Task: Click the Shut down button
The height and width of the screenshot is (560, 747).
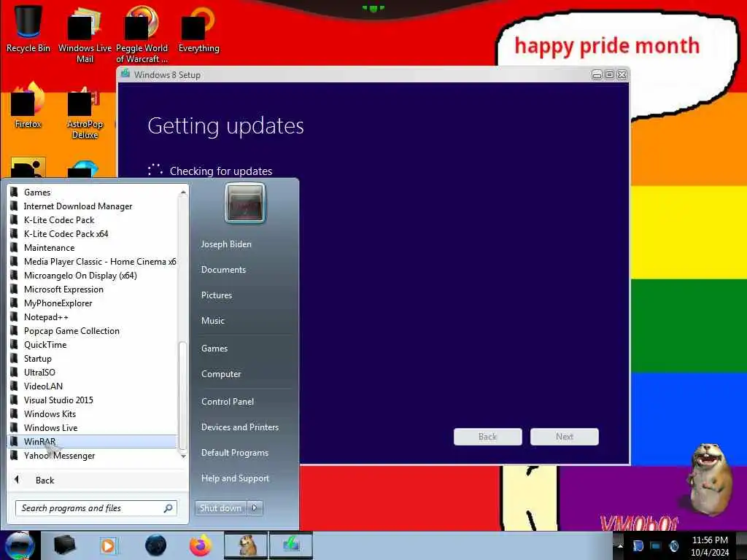Action: [220, 508]
